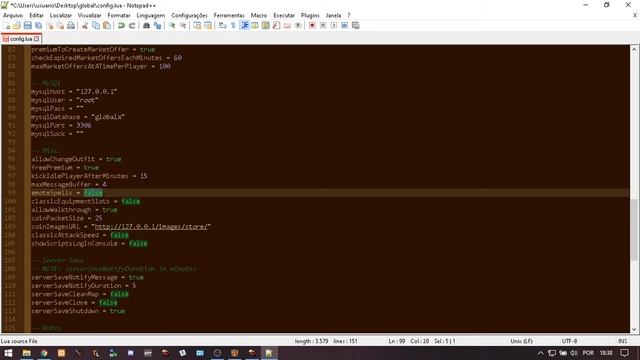Print the document using the printer icon

point(71,25)
